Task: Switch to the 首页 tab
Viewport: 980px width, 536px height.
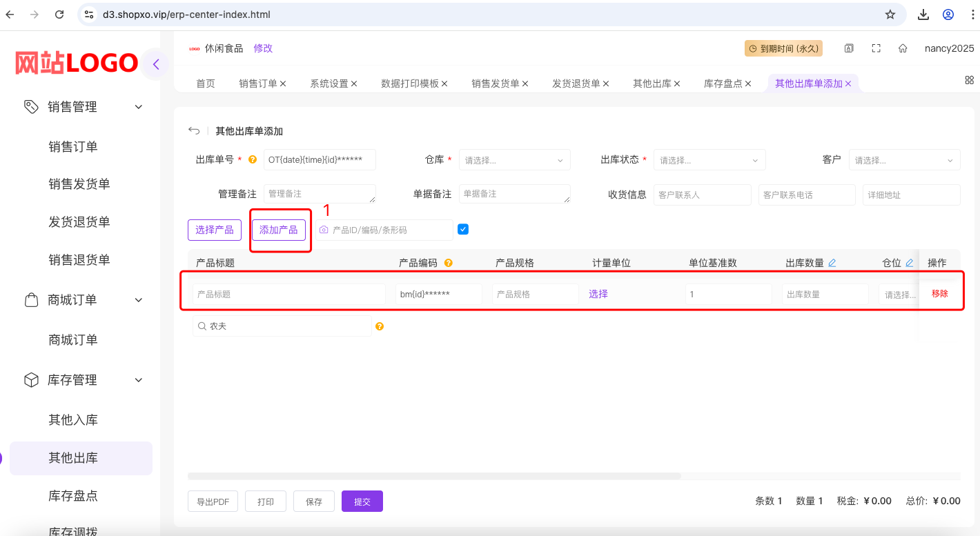Action: coord(206,83)
